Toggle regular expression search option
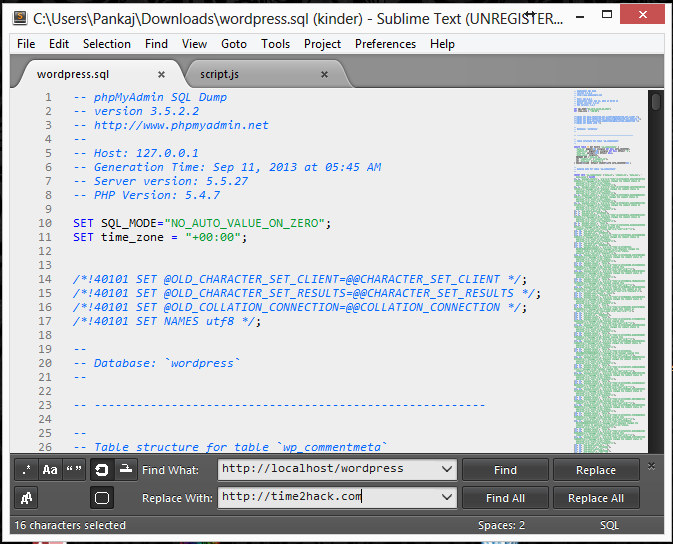The image size is (673, 544). 26,470
